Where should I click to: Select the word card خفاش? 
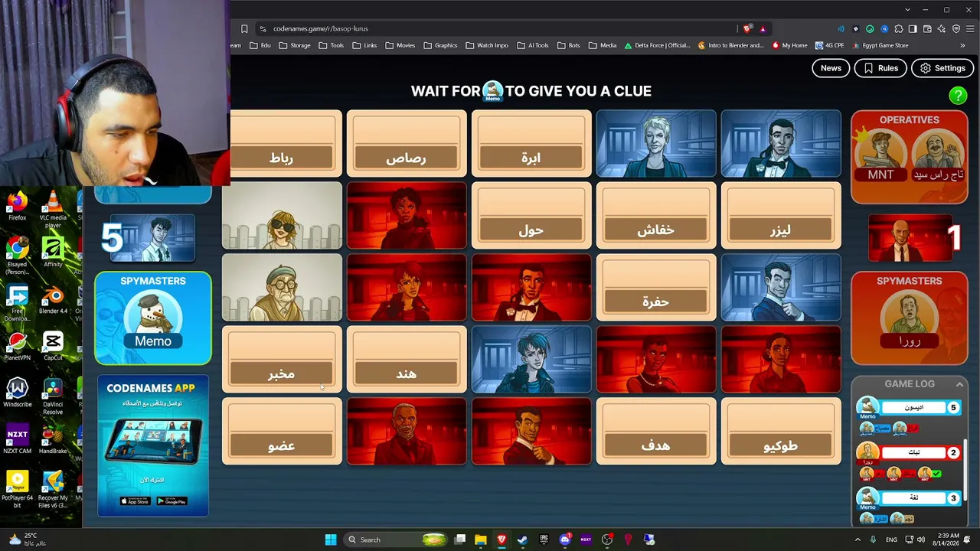coord(656,215)
